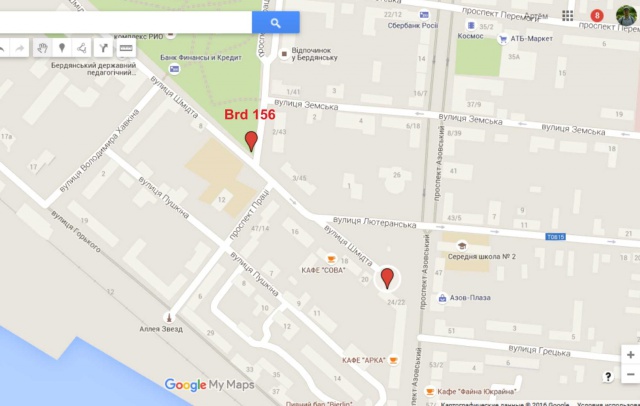640x406 pixels.
Task: Open the help question mark
Action: pyautogui.click(x=608, y=377)
